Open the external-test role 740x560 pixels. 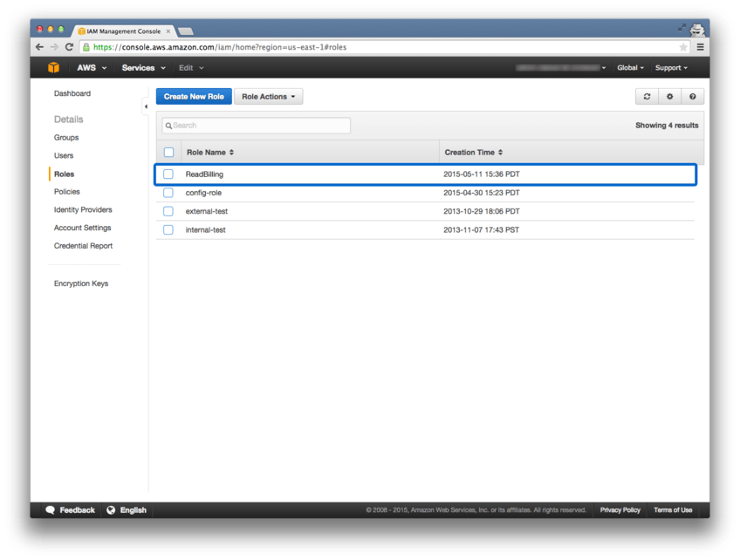coord(206,211)
